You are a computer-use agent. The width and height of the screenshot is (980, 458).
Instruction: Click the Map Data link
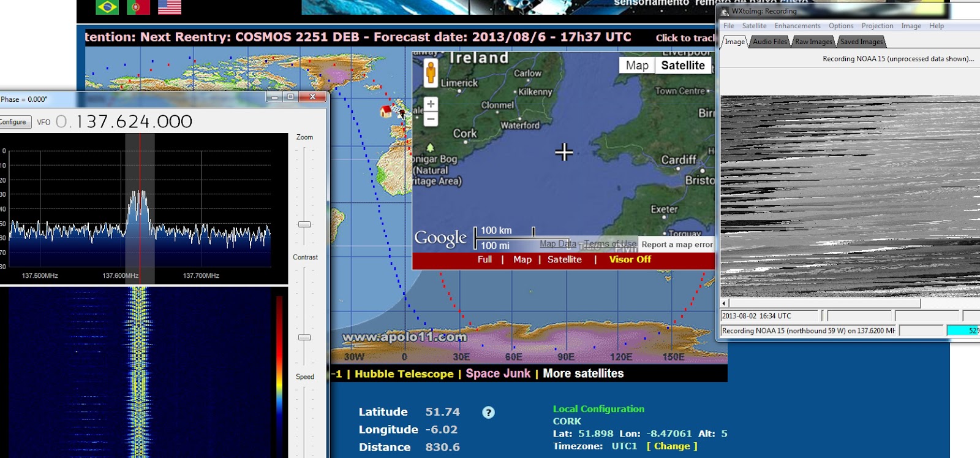(x=558, y=244)
